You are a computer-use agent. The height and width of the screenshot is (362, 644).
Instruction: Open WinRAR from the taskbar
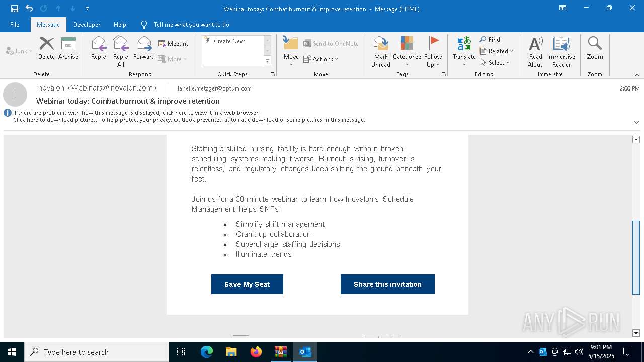281,352
